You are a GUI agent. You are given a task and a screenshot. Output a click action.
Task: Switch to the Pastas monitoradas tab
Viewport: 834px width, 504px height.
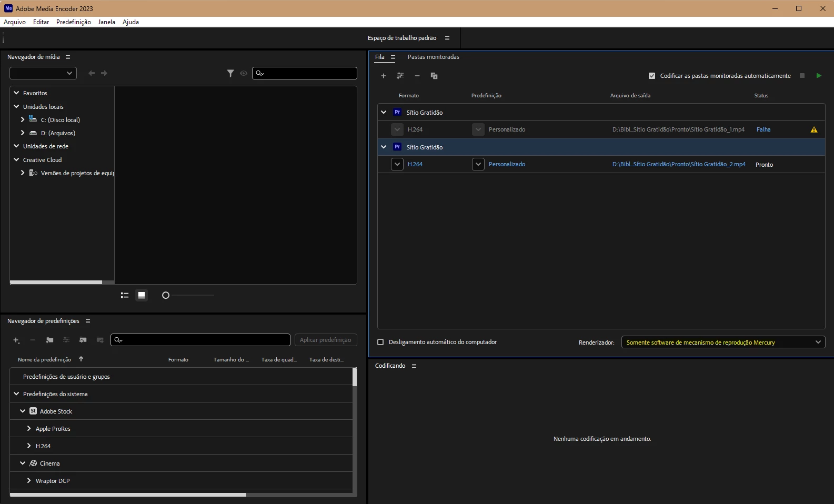433,57
